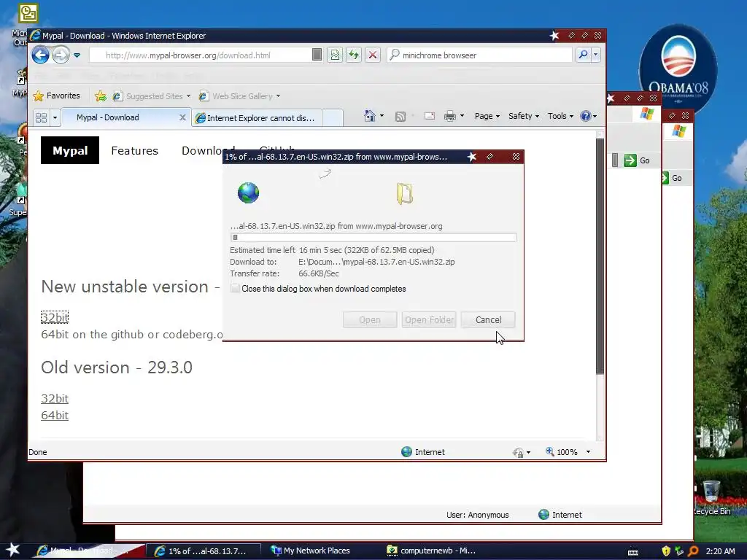Switch to Mypal - Download taskbar button

pos(90,551)
